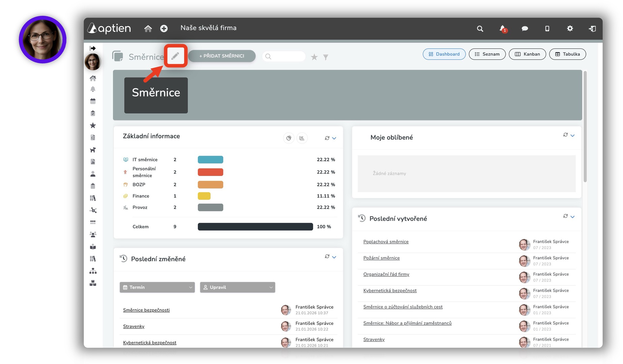The height and width of the screenshot is (364, 623).
Task: Click the pencil edit icon next to Směrnice
Action: click(175, 56)
